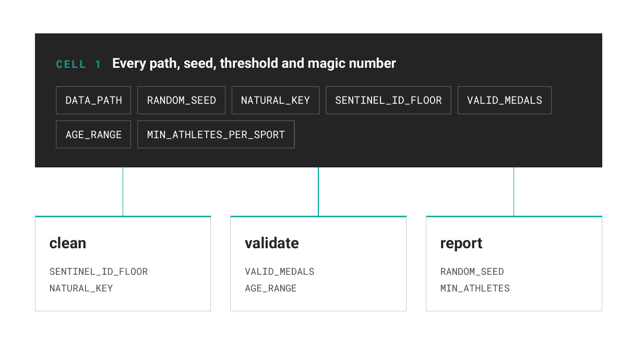The image size is (620, 364).
Task: Click the heading 'Every path, seed, threshold and magic number'
Action: (x=254, y=64)
